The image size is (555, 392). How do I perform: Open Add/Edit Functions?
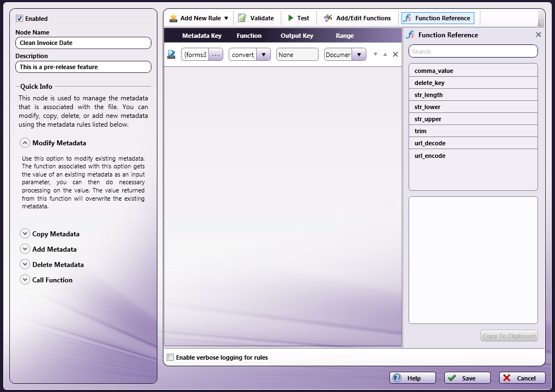pos(358,18)
